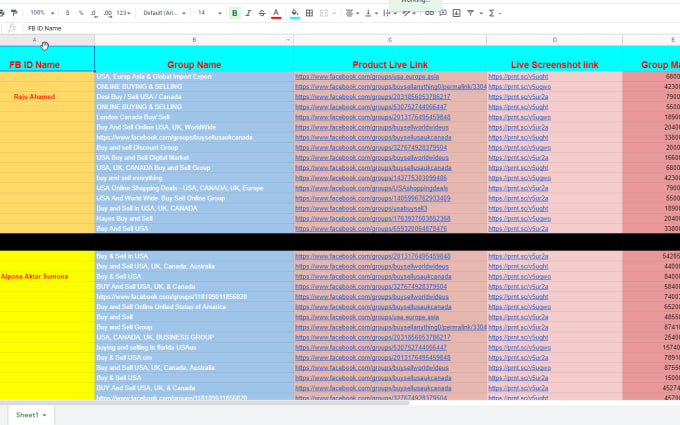The width and height of the screenshot is (680, 425).
Task: Open the fill color picker
Action: click(x=295, y=13)
